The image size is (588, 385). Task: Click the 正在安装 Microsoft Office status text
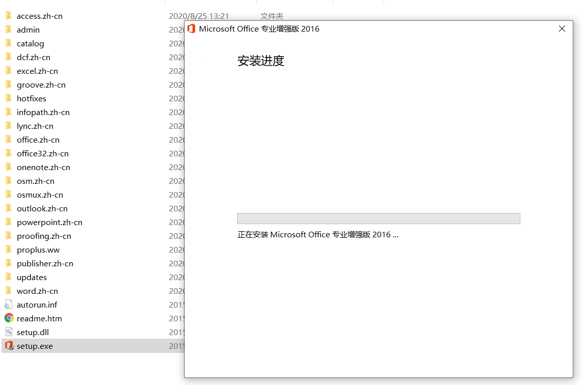pos(317,234)
